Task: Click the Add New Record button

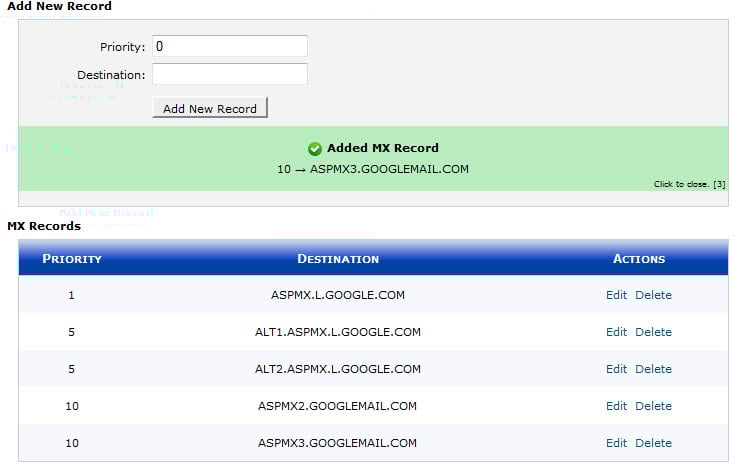Action: coord(210,108)
